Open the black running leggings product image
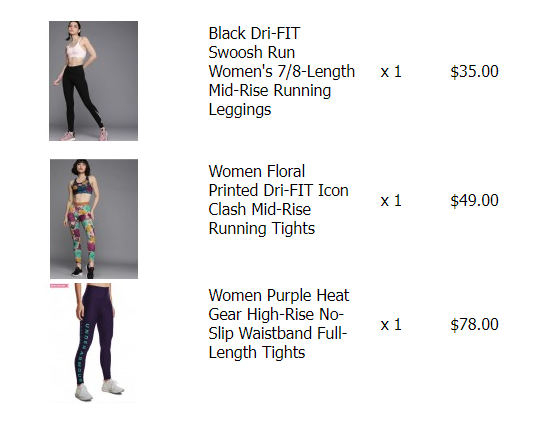 click(94, 81)
